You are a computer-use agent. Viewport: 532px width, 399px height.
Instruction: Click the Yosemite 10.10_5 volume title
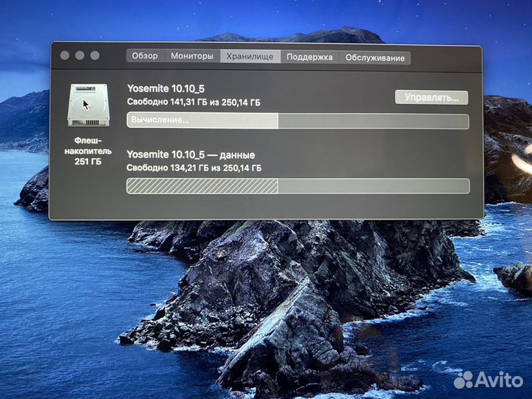tap(166, 89)
